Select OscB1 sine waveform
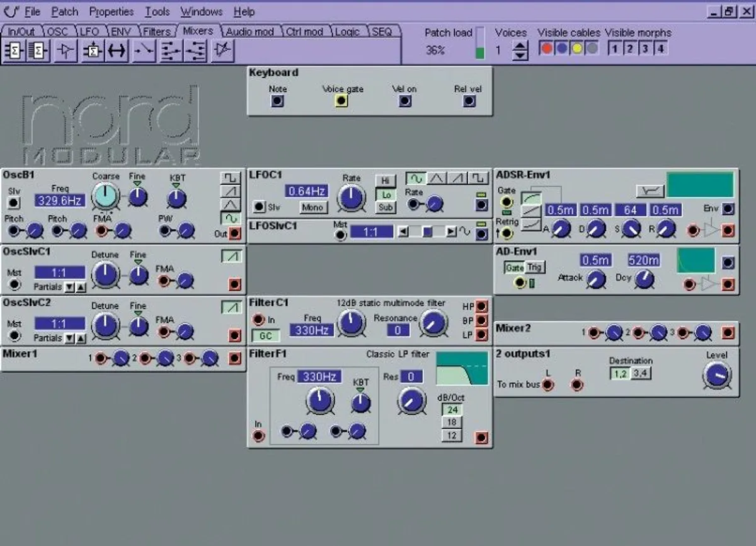The image size is (756, 546). 231,218
